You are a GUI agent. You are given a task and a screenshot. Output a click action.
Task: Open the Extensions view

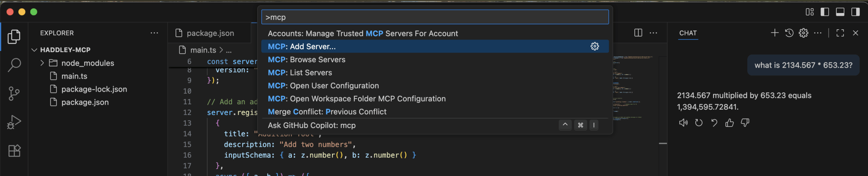point(14,151)
